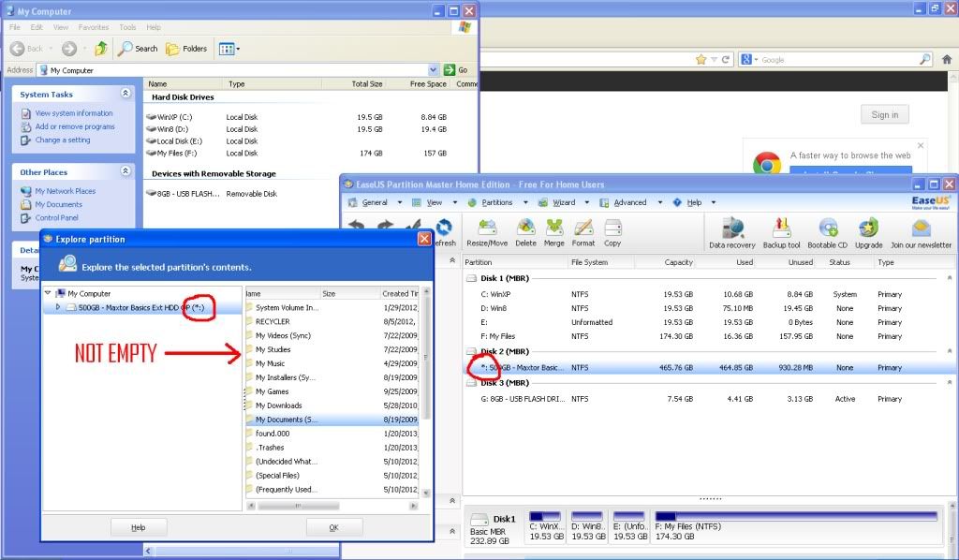Image resolution: width=959 pixels, height=560 pixels.
Task: Click View system information link
Action: (74, 113)
